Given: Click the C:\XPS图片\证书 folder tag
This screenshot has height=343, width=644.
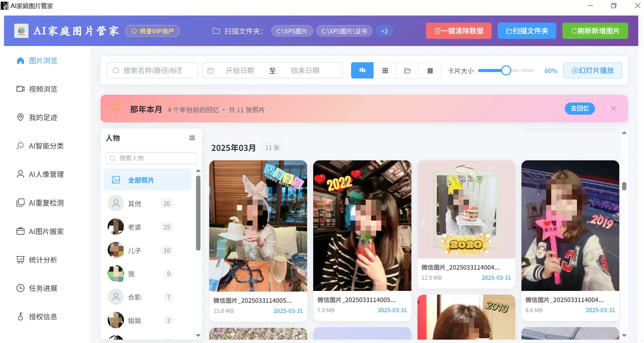Looking at the screenshot, I should [x=344, y=31].
